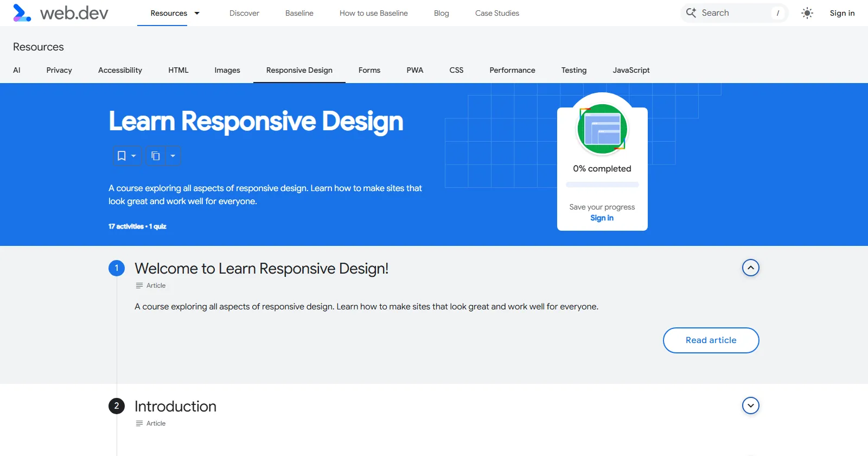Click the step 2 number marker
Viewport: 868px width, 456px height.
click(117, 406)
